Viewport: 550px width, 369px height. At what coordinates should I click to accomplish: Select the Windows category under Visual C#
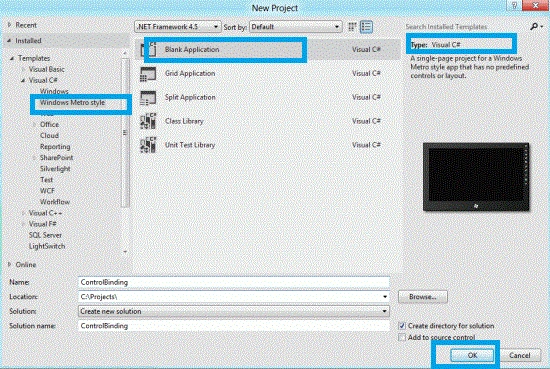coord(54,91)
